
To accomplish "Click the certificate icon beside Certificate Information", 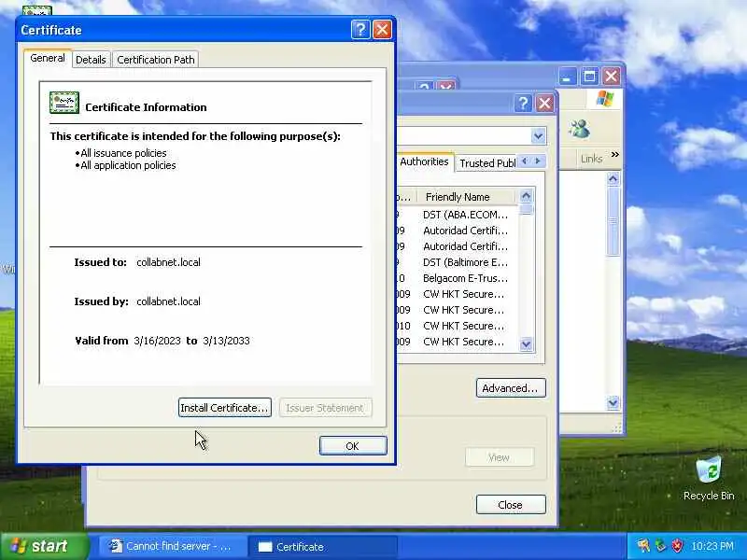I will tap(64, 103).
